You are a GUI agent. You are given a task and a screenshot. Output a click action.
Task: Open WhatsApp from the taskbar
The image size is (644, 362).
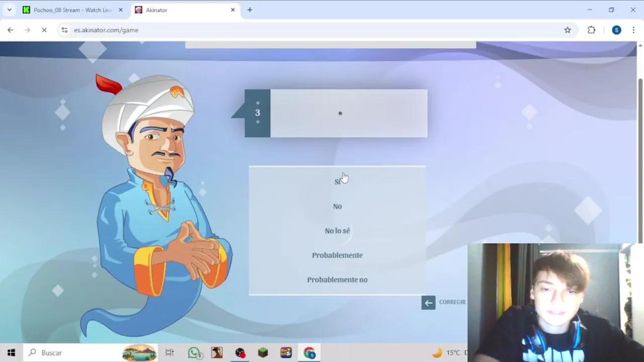click(195, 353)
